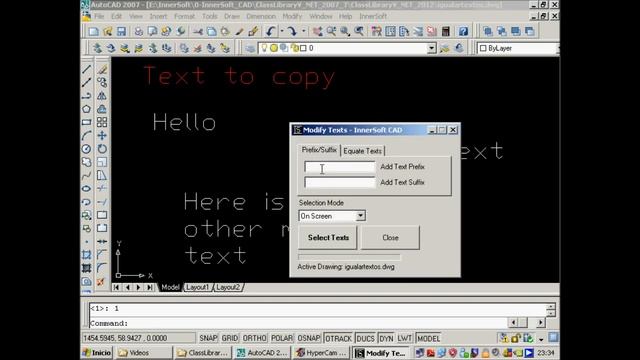Select the Ellipse draw tool

(87, 189)
